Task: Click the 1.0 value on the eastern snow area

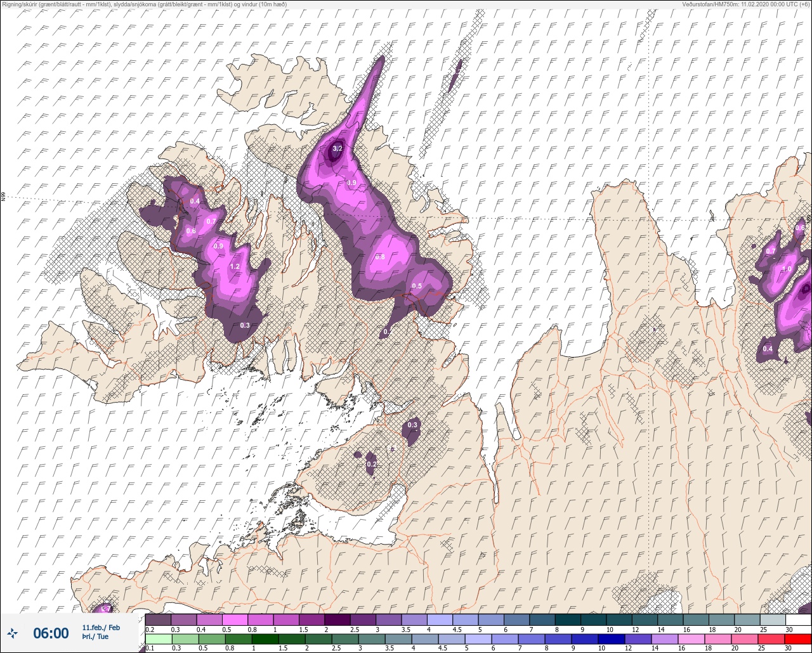Action: pyautogui.click(x=787, y=269)
